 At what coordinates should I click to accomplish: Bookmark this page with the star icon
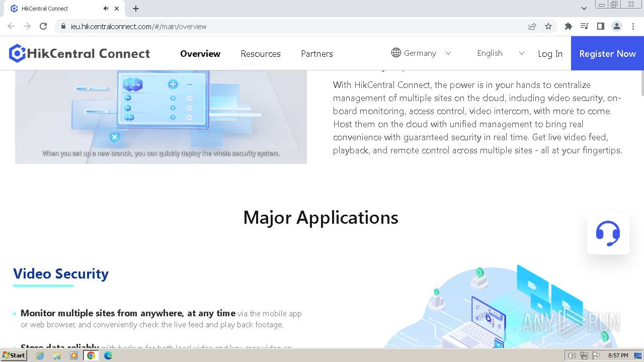pyautogui.click(x=548, y=26)
